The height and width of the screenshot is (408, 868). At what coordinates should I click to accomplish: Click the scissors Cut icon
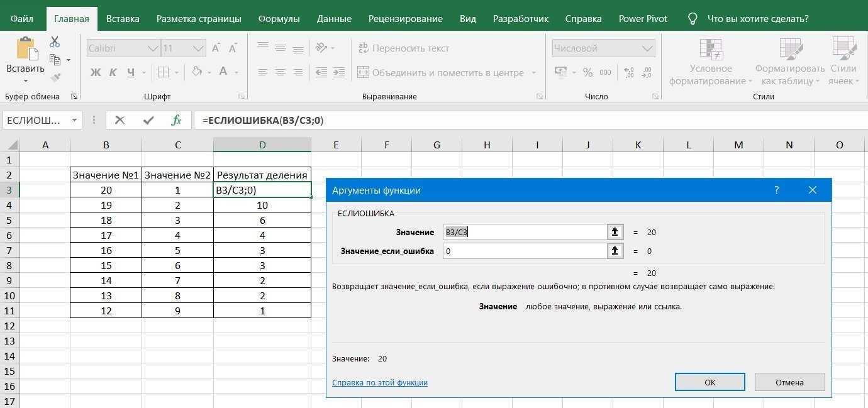coord(54,41)
